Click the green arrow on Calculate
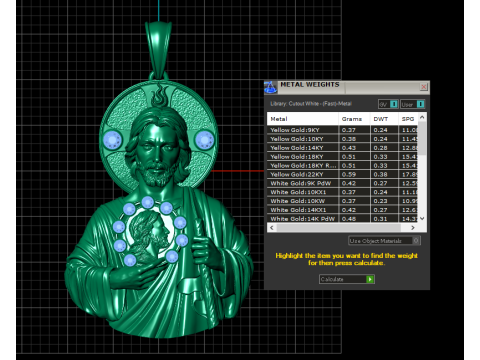 tap(370, 279)
